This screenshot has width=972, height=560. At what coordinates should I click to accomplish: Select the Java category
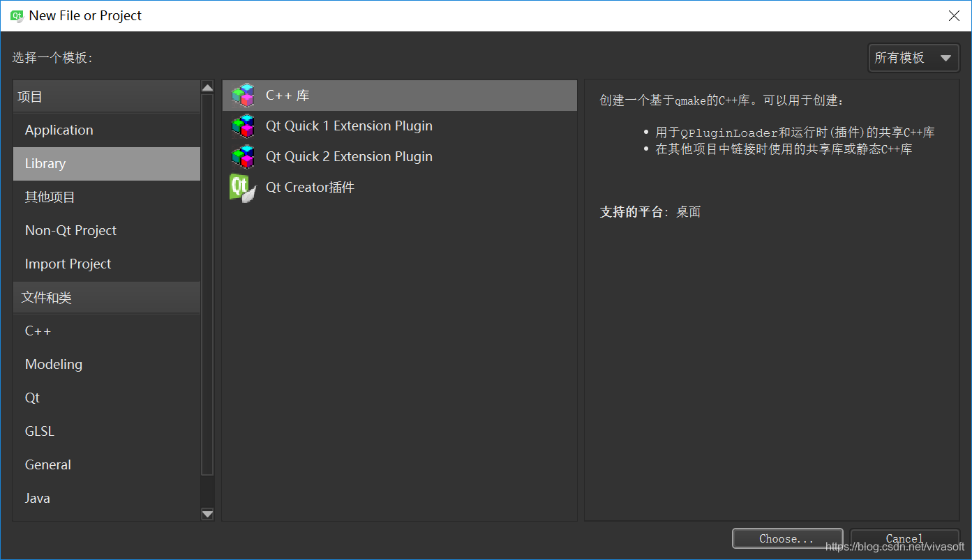click(107, 499)
